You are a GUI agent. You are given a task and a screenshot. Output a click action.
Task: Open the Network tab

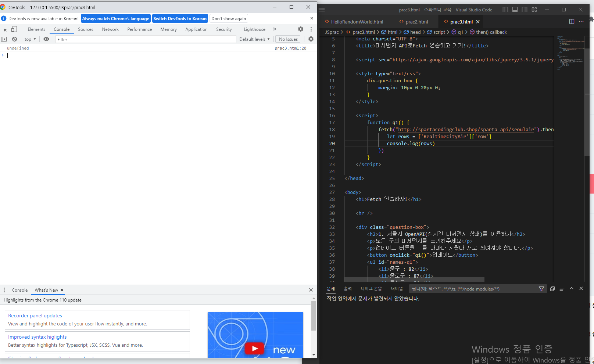pyautogui.click(x=110, y=29)
